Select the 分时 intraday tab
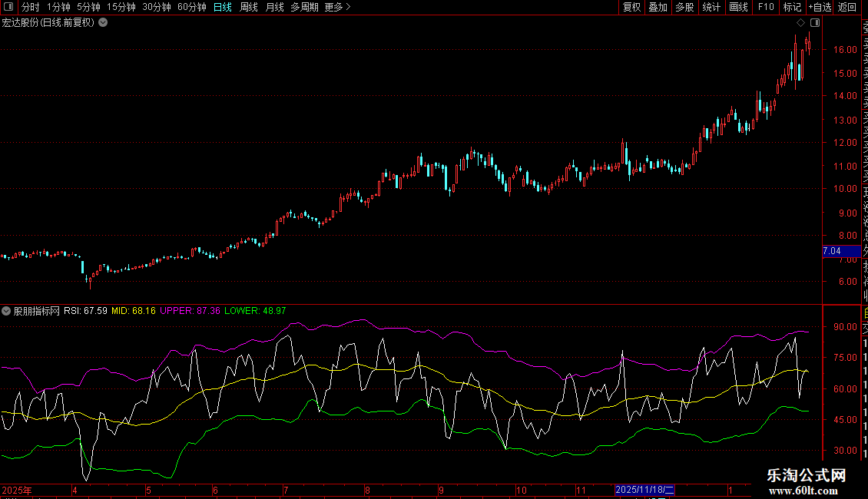The height and width of the screenshot is (499, 868). (31, 7)
